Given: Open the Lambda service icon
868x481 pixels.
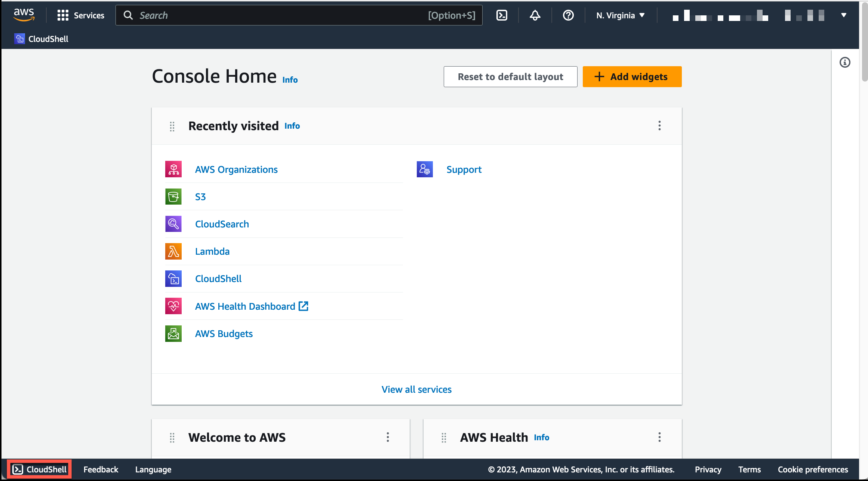Looking at the screenshot, I should pyautogui.click(x=173, y=251).
